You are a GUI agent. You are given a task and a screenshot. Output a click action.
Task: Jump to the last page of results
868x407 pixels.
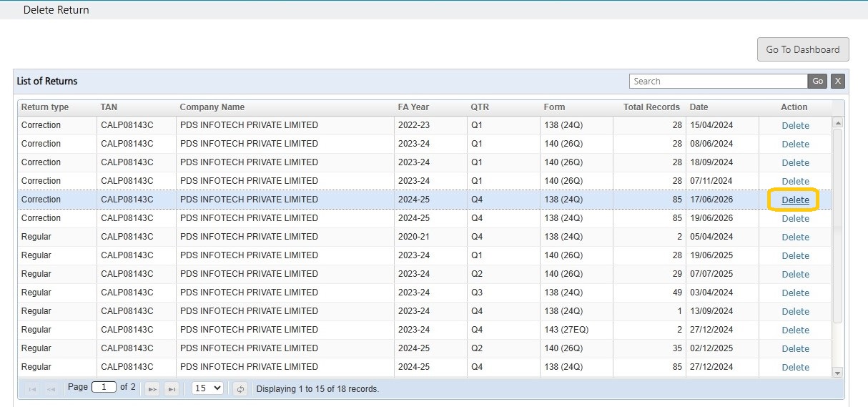(x=172, y=389)
